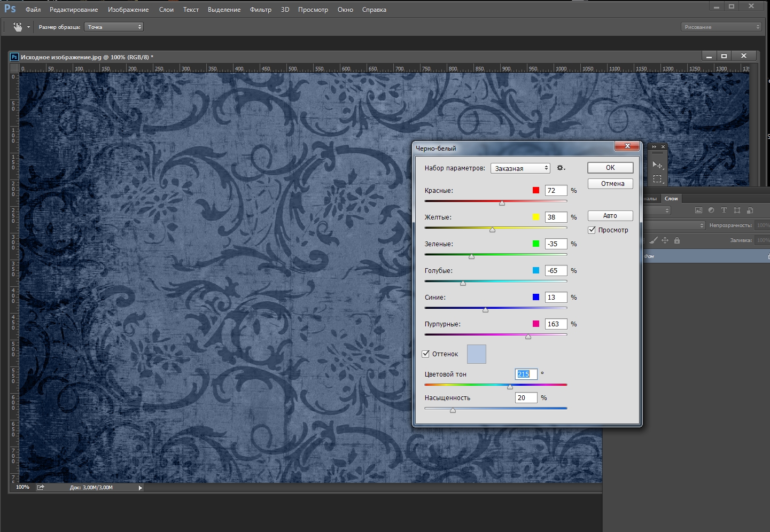Screen dimensions: 770x532
Task: Click the Красные value field showing 72
Action: tap(556, 191)
